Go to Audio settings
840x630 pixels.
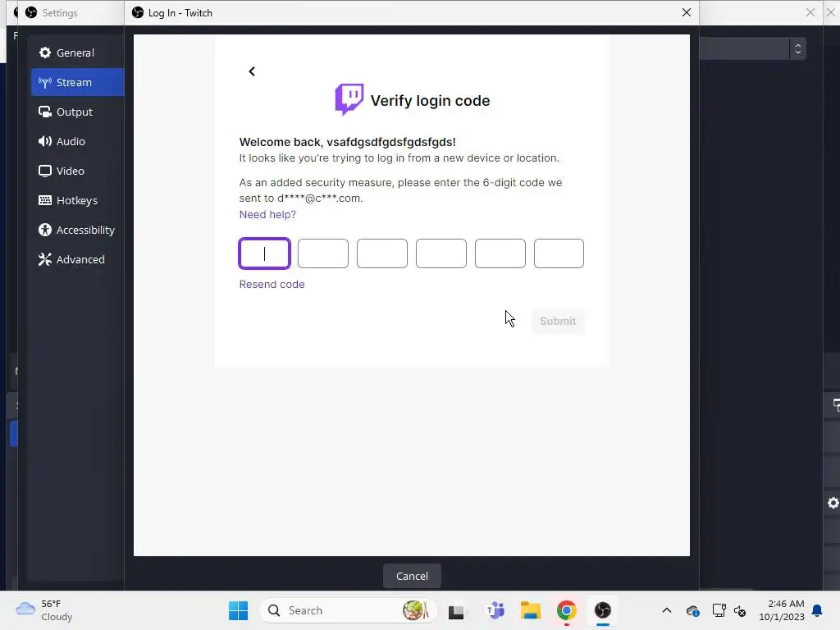[77, 141]
